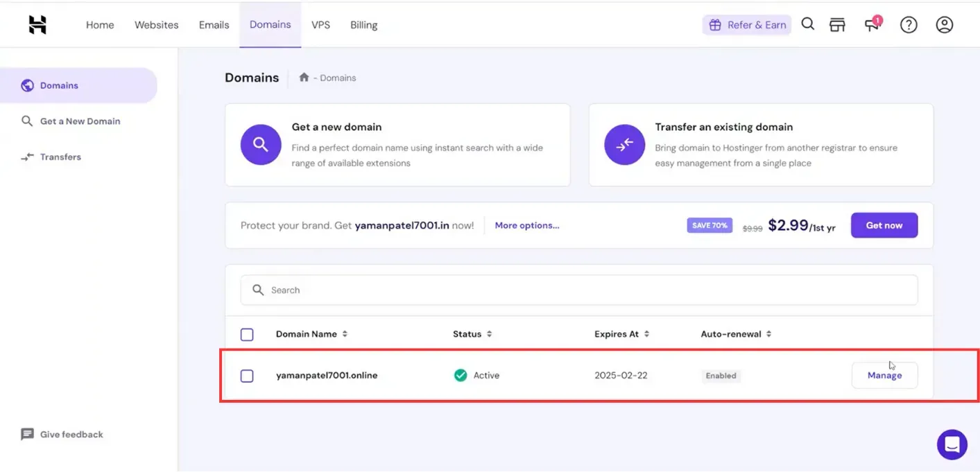Open the marketplace store icon
The height and width of the screenshot is (472, 980).
tap(838, 25)
